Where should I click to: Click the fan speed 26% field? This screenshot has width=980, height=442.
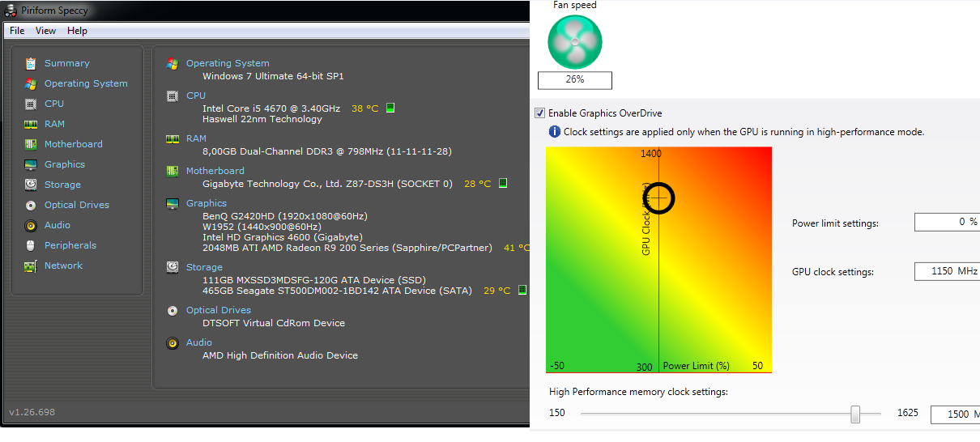pyautogui.click(x=575, y=80)
